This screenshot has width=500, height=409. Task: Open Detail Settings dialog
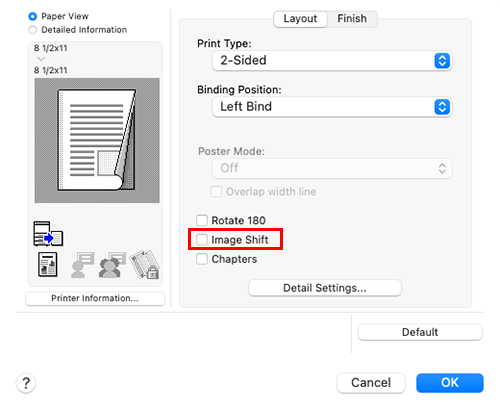point(325,288)
